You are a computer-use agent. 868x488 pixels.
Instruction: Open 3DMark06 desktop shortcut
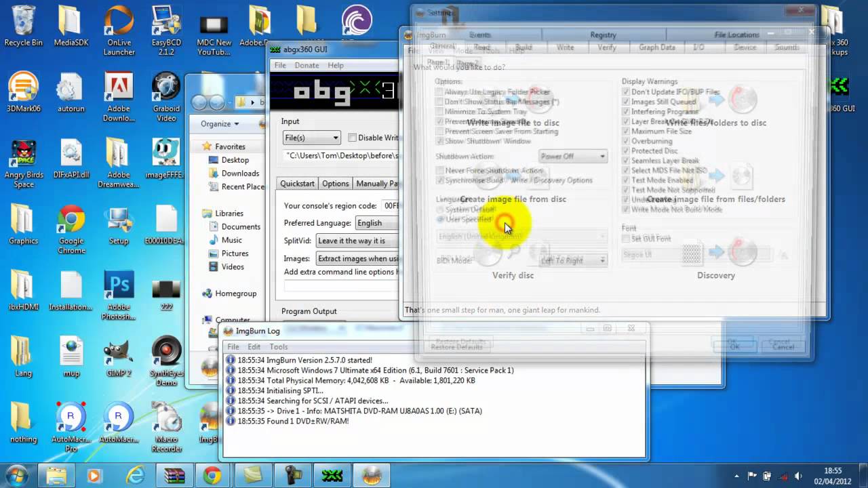(x=23, y=93)
